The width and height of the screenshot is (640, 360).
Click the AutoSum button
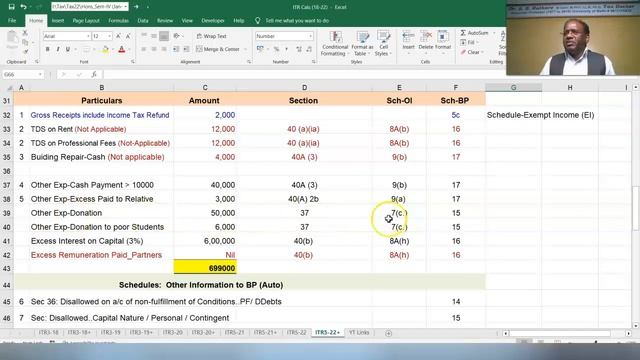click(x=474, y=33)
